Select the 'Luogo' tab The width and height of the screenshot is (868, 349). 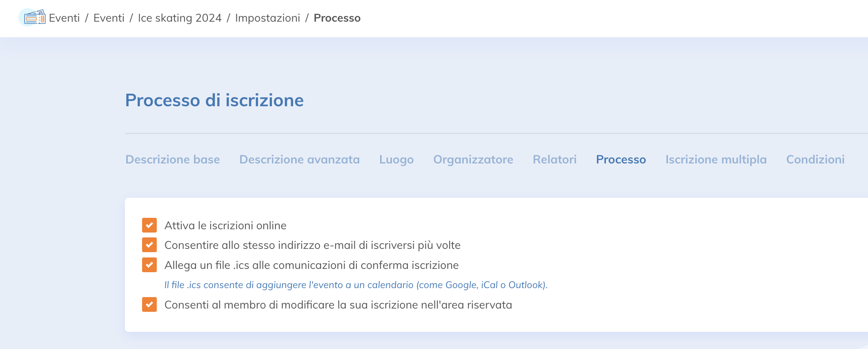(396, 159)
